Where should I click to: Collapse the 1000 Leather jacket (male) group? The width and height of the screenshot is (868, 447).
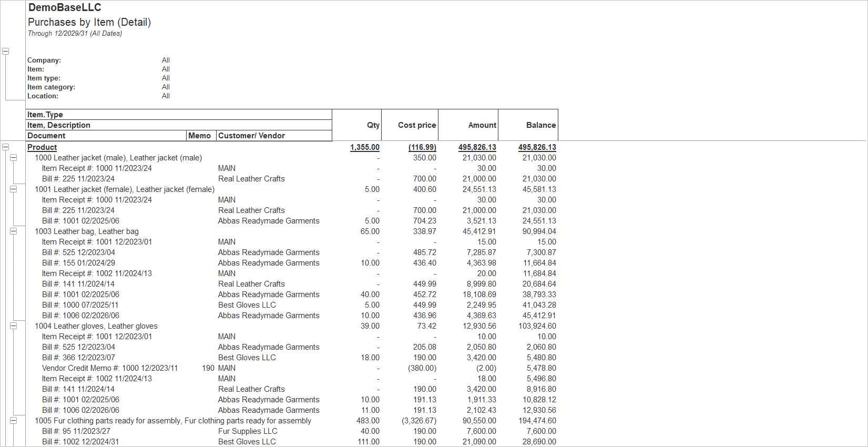pyautogui.click(x=14, y=158)
